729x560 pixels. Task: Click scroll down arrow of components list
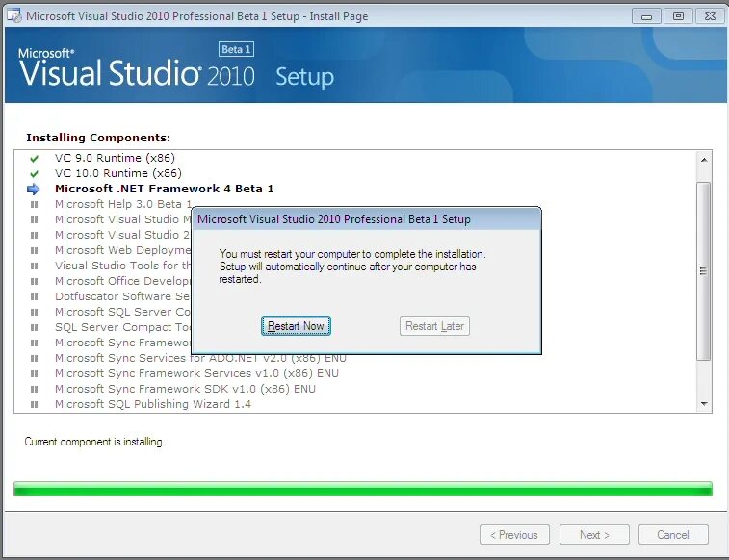(704, 404)
